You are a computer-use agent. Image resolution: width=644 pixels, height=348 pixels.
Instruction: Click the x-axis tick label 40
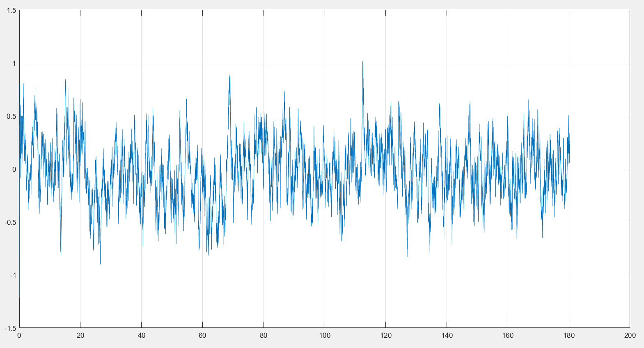[x=142, y=335]
